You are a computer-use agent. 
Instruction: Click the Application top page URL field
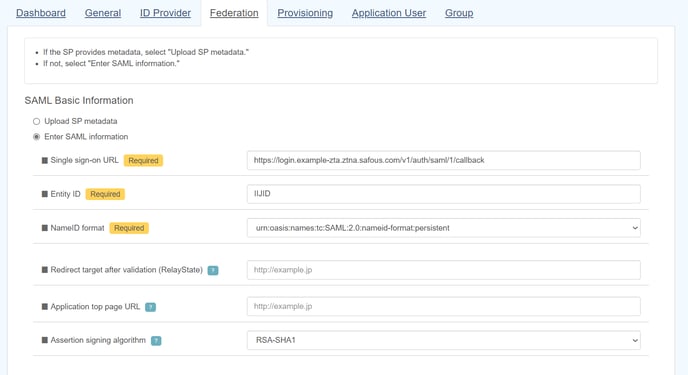coord(444,307)
